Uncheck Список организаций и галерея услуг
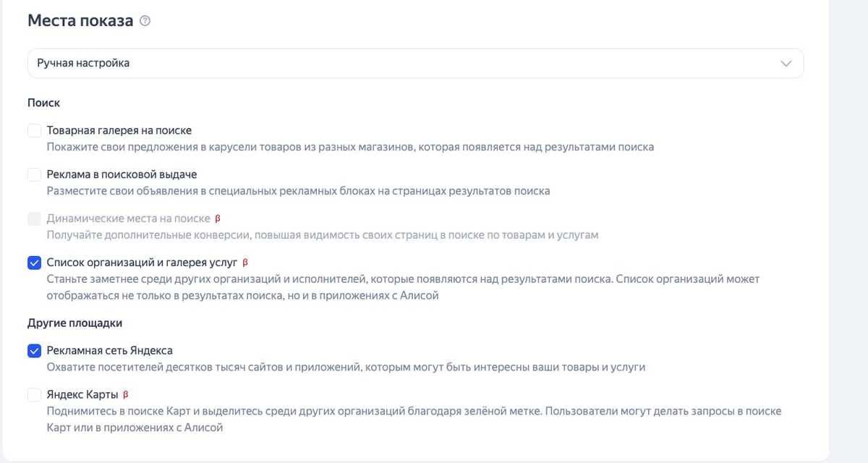 pyautogui.click(x=34, y=263)
